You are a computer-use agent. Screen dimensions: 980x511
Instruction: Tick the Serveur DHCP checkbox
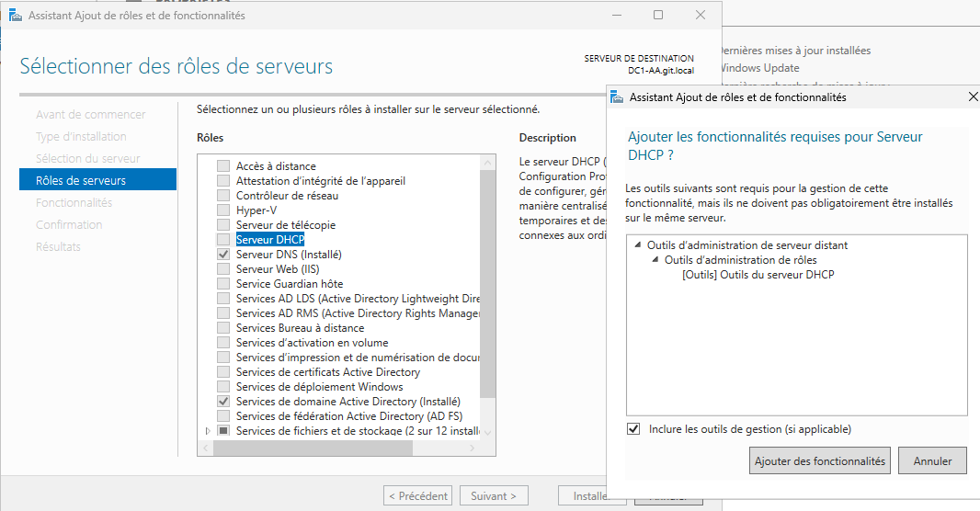coord(223,239)
